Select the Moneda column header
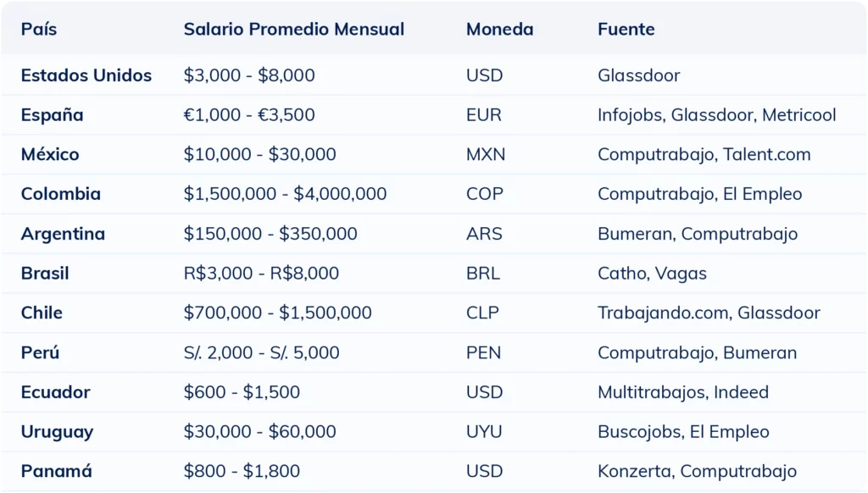 click(x=499, y=30)
